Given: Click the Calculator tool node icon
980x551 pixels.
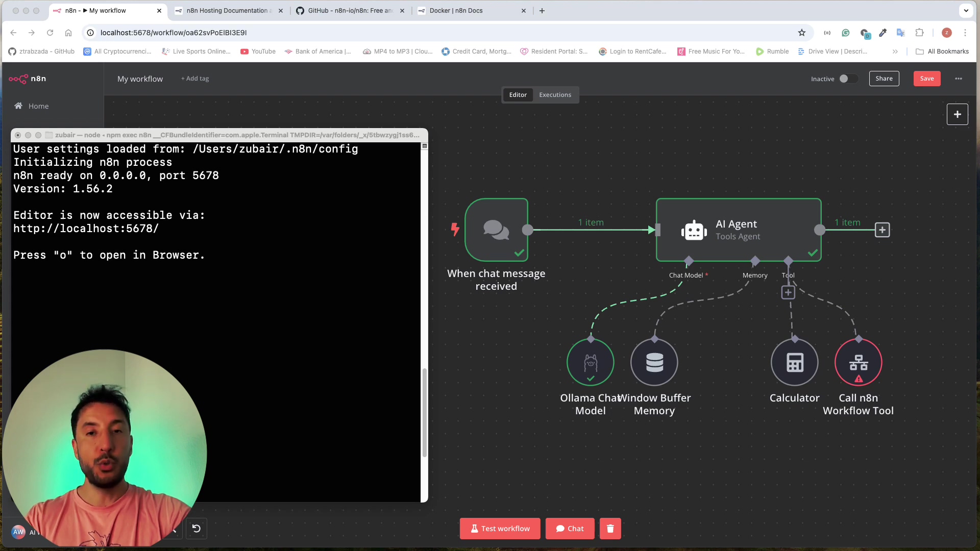Looking at the screenshot, I should (794, 362).
